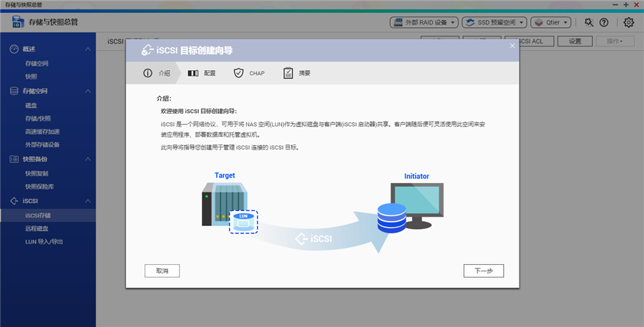This screenshot has height=327, width=644.
Task: Open global settings via gear icon
Action: [628, 22]
